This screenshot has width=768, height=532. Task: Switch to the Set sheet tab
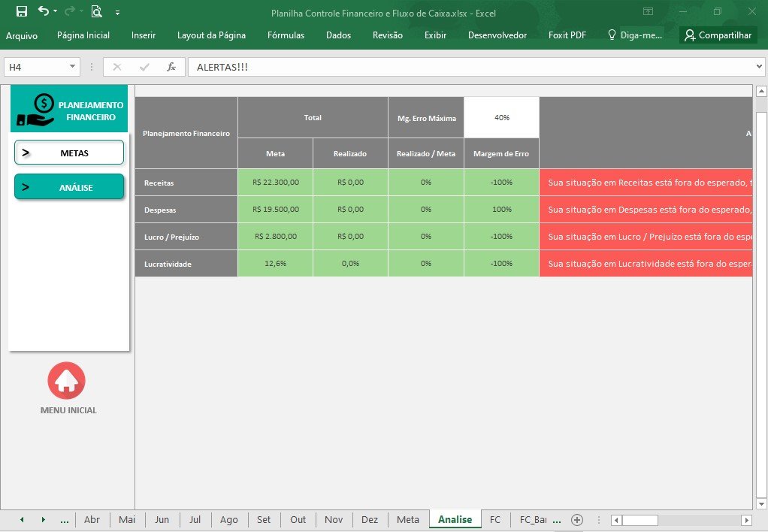(x=264, y=520)
